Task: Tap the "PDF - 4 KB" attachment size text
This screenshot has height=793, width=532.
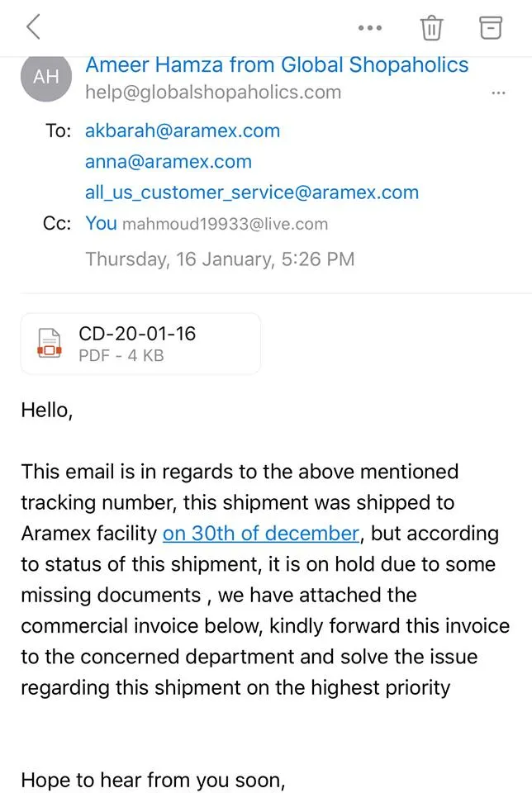Action: pos(121,356)
